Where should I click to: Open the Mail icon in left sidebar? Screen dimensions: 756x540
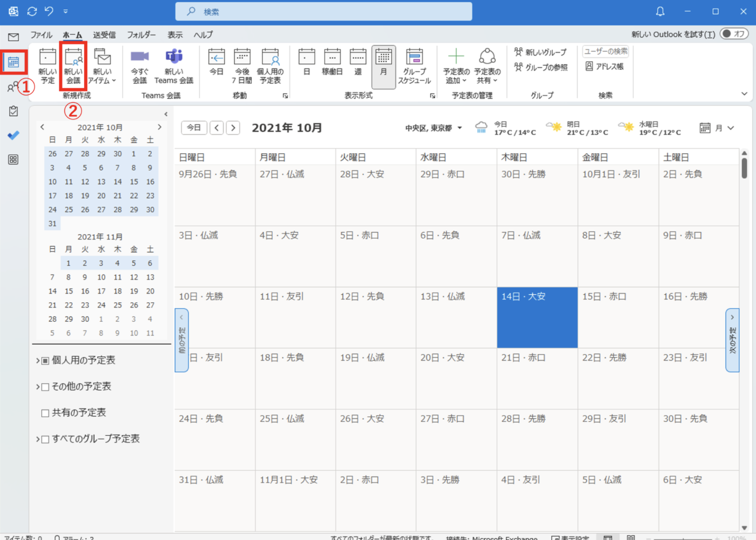pyautogui.click(x=14, y=37)
